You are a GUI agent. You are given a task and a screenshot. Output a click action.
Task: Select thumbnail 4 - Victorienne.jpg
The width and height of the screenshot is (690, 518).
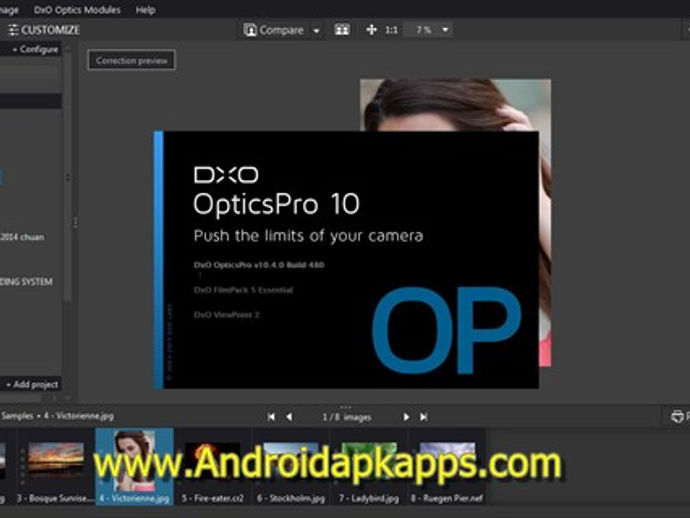(134, 467)
